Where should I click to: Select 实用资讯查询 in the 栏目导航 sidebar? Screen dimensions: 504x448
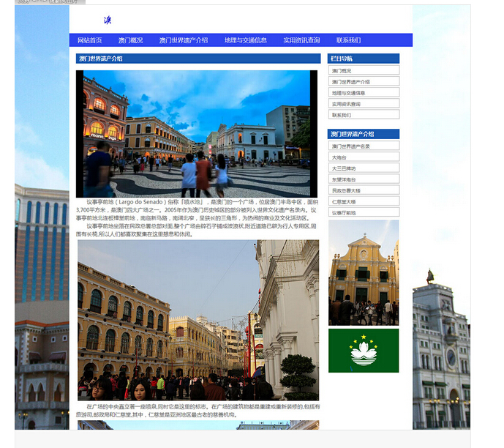pos(364,104)
